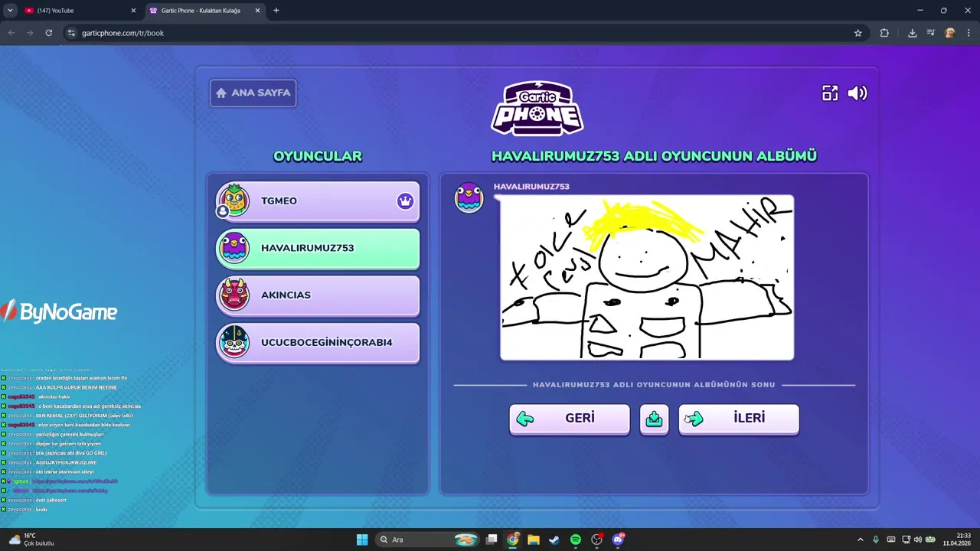Open the tab search dropdown

10,11
